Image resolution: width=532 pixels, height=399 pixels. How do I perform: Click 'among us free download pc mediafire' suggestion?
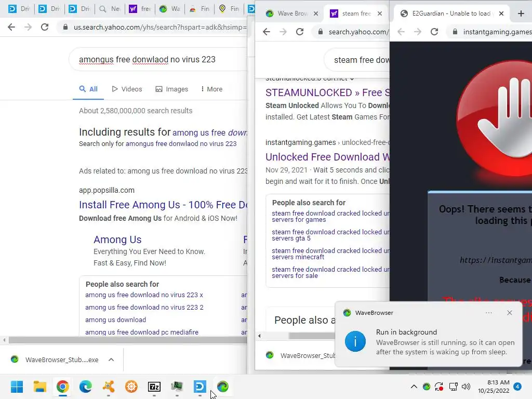[142, 332]
